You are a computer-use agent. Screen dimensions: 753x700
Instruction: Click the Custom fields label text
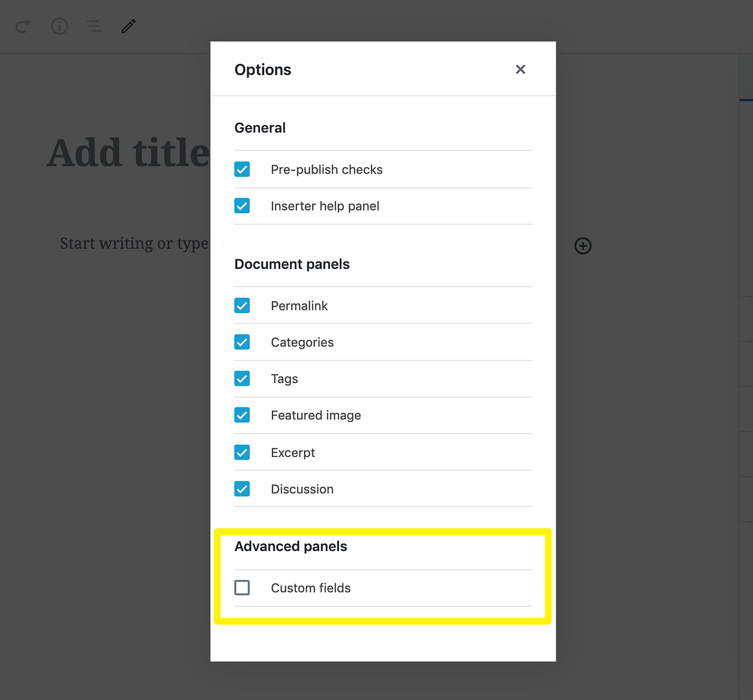310,588
